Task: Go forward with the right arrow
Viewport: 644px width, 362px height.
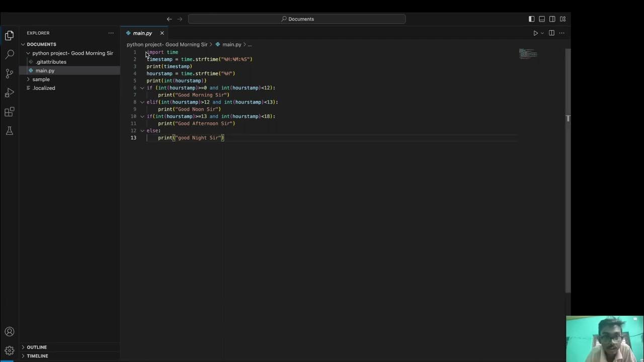Action: pyautogui.click(x=180, y=19)
